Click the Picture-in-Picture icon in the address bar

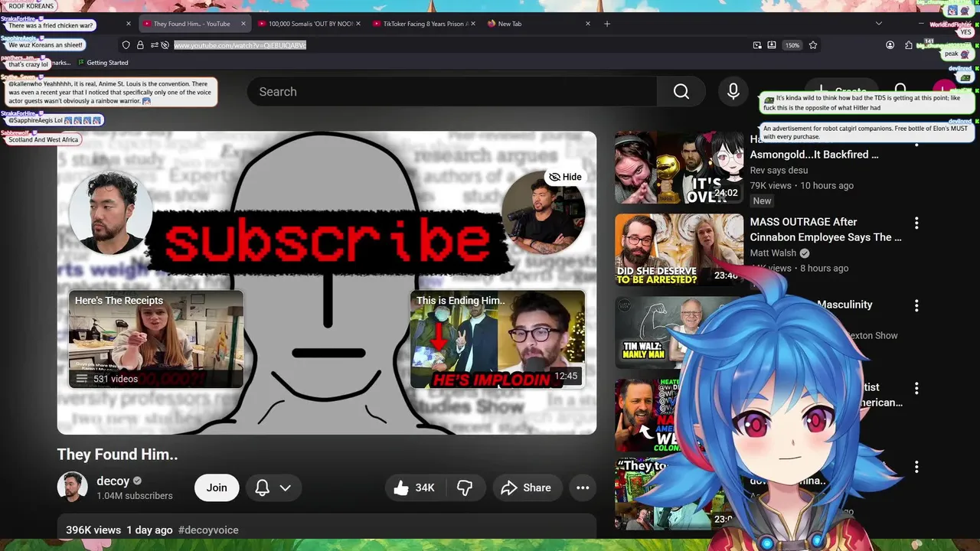tap(757, 45)
